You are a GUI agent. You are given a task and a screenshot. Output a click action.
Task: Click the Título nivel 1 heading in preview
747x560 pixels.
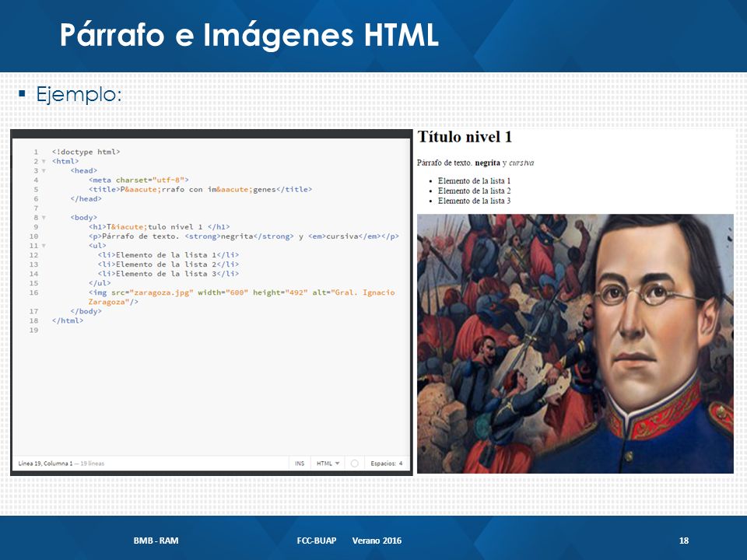(465, 137)
